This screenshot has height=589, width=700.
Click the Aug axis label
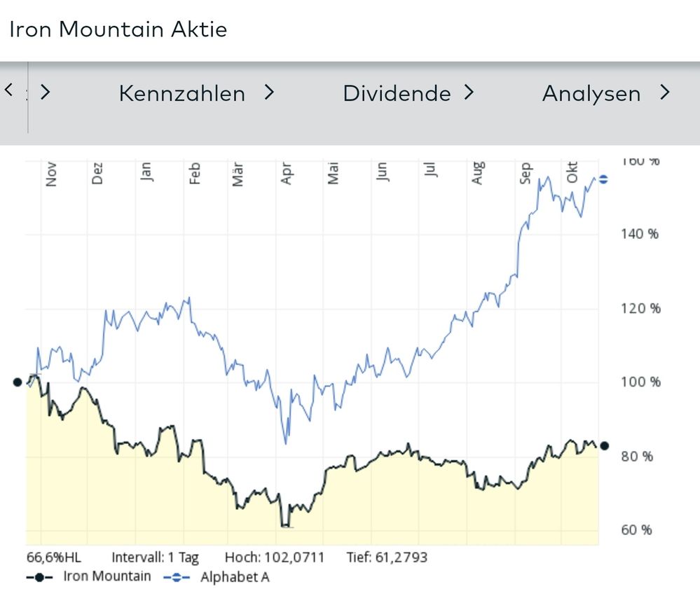tap(477, 173)
